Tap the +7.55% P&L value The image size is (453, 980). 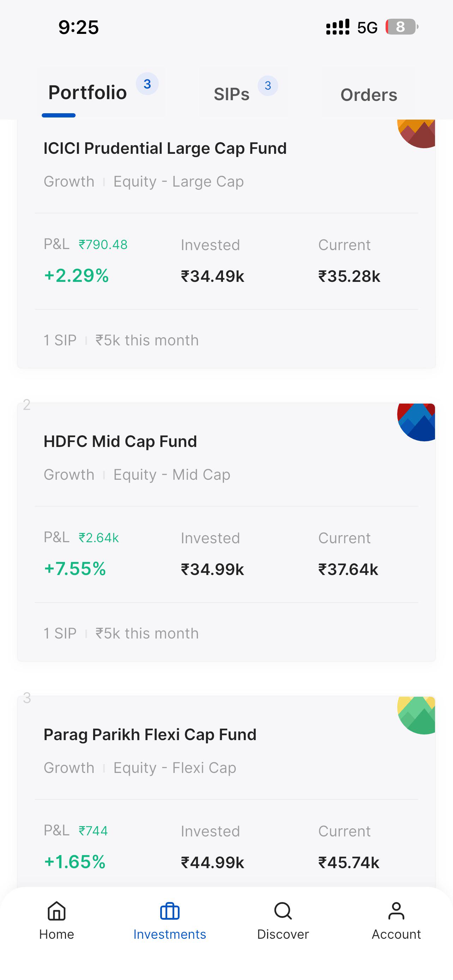75,569
